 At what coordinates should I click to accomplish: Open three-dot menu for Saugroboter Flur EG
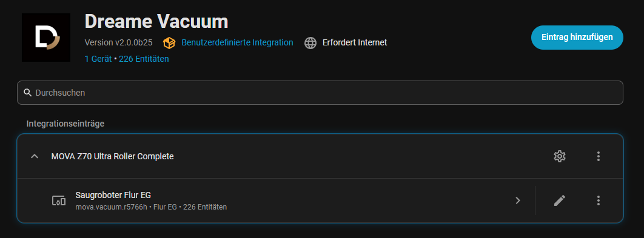click(x=599, y=200)
